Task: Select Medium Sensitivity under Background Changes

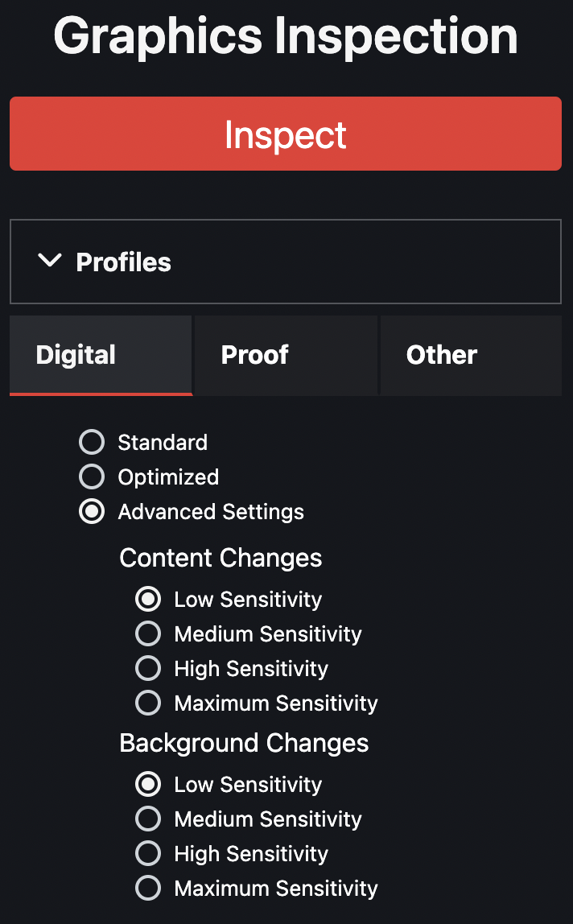Action: coord(148,819)
